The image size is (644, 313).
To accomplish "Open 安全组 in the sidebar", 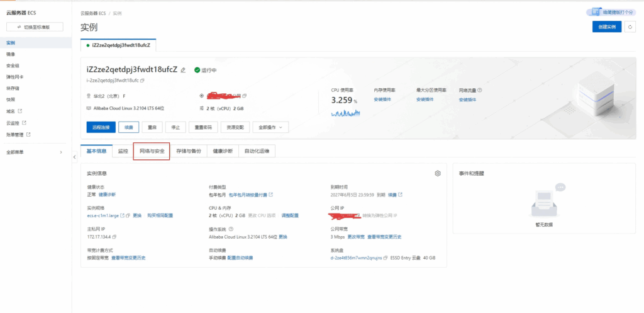I will (13, 65).
